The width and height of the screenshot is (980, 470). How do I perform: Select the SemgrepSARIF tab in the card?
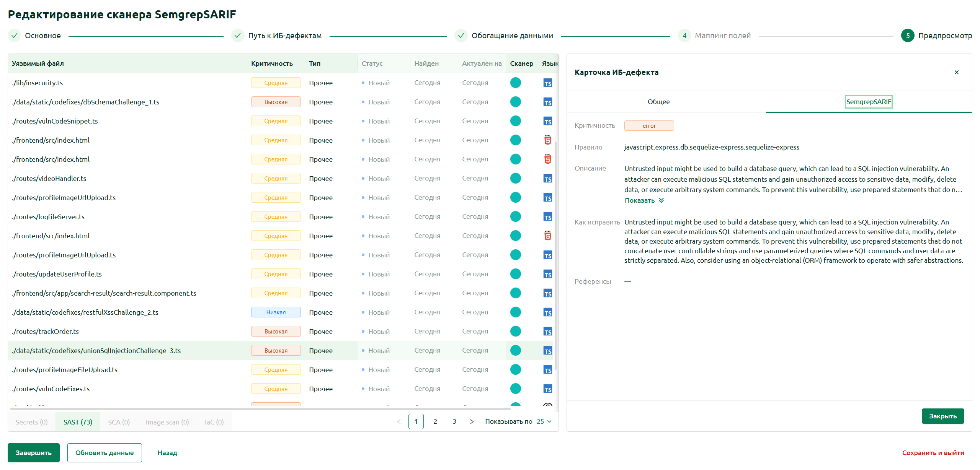(869, 102)
